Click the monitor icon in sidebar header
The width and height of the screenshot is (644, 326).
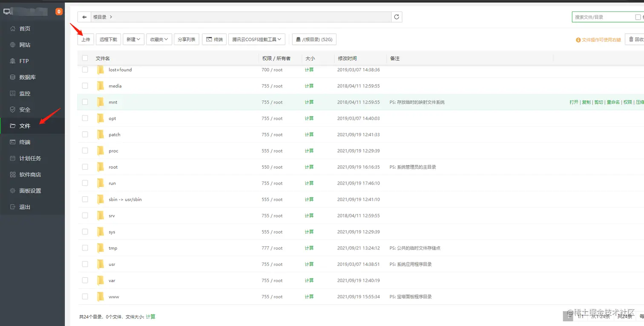(7, 12)
